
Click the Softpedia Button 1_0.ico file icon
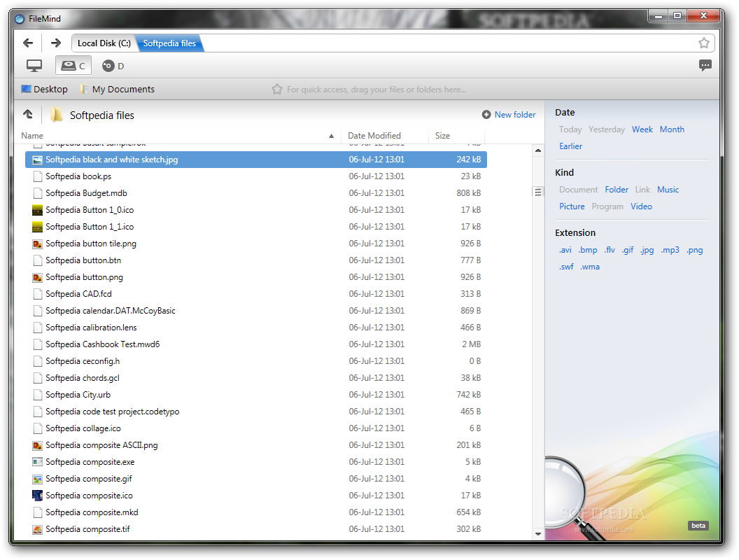pyautogui.click(x=37, y=210)
